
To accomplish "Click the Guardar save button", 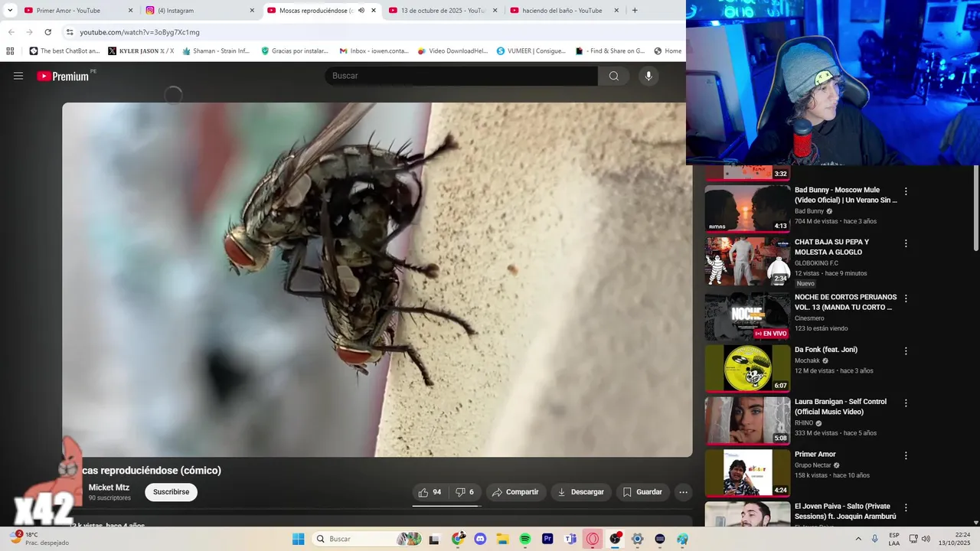I will (x=642, y=492).
